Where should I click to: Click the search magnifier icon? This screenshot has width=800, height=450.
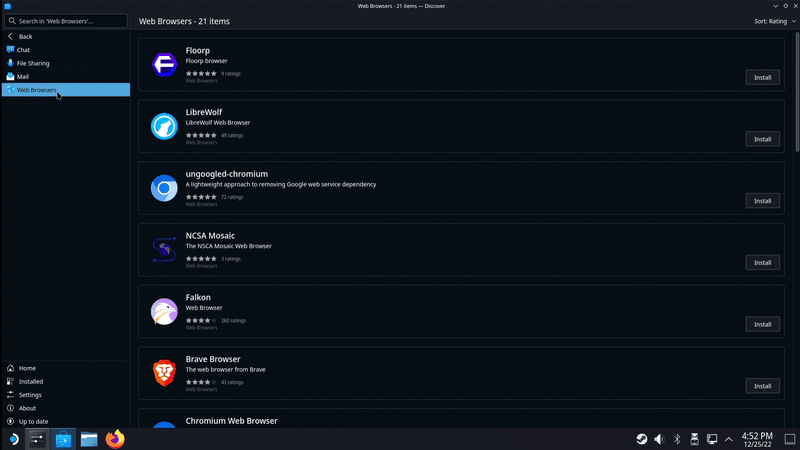tap(12, 21)
